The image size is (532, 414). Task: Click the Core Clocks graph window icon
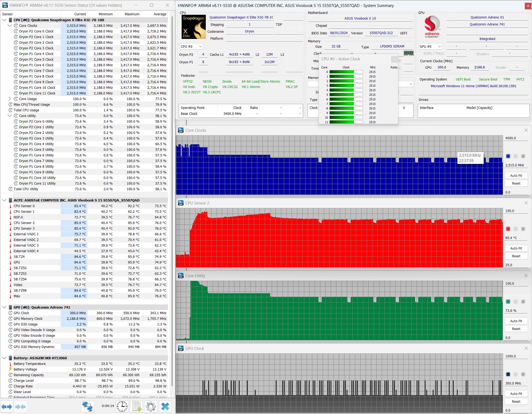[x=181, y=130]
